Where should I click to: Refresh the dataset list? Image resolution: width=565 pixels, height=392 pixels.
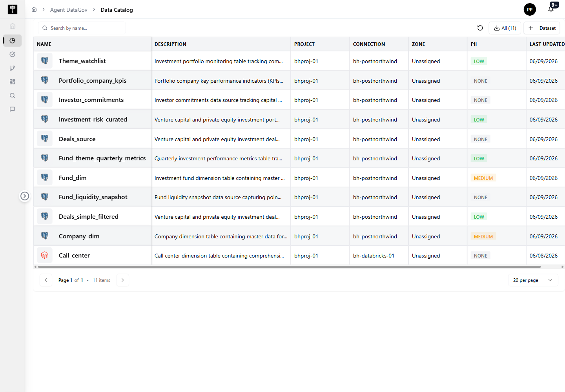(480, 28)
